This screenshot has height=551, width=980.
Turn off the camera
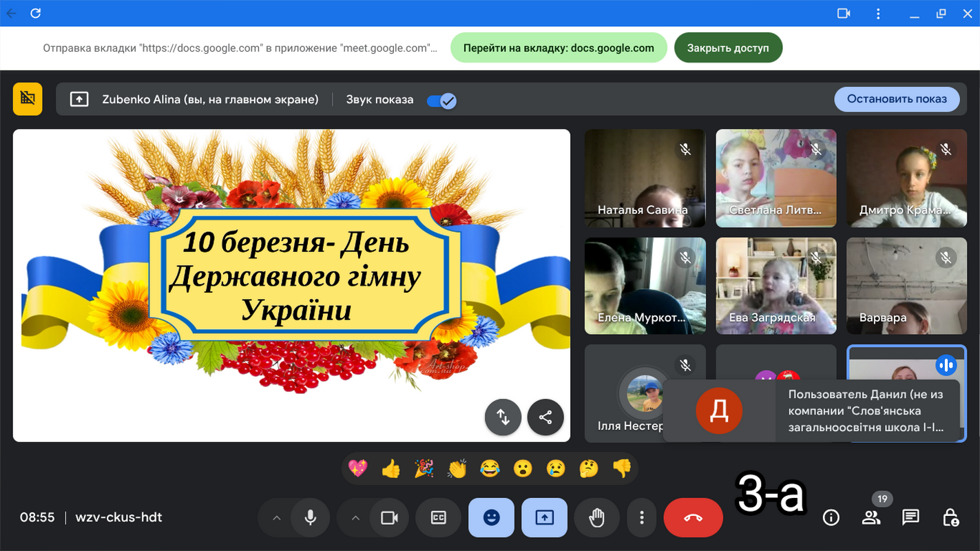[x=390, y=517]
